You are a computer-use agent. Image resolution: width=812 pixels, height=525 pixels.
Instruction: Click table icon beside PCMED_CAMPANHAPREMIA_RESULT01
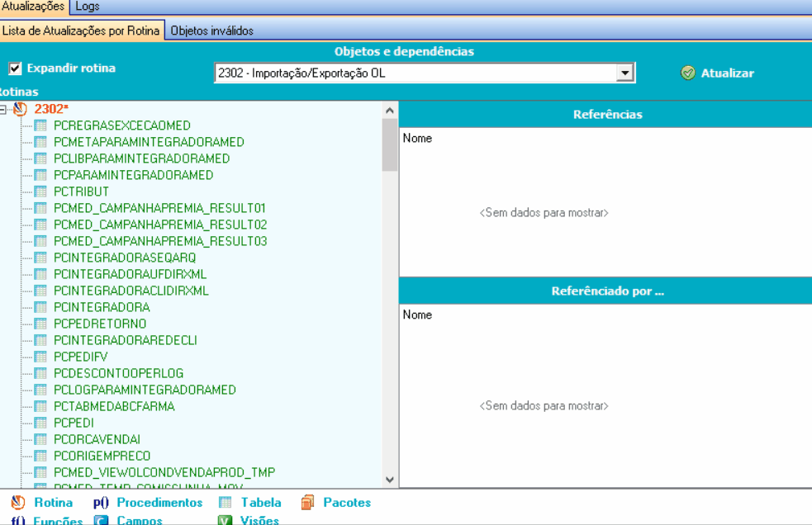pos(40,208)
